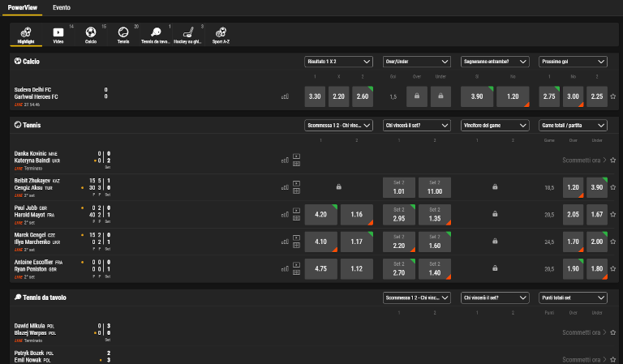Select the Set 2 odds 11.00 for Aksu
This screenshot has height=364, width=623.
tap(433, 187)
